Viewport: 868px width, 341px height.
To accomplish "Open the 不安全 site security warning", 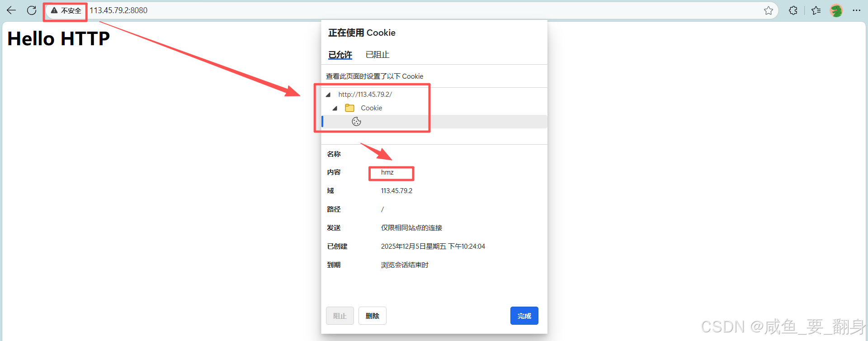I will coord(66,10).
